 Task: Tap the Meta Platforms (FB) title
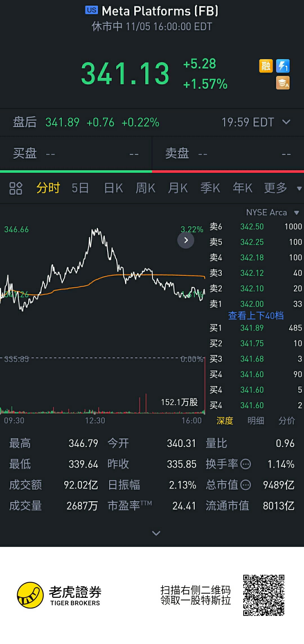click(x=160, y=11)
